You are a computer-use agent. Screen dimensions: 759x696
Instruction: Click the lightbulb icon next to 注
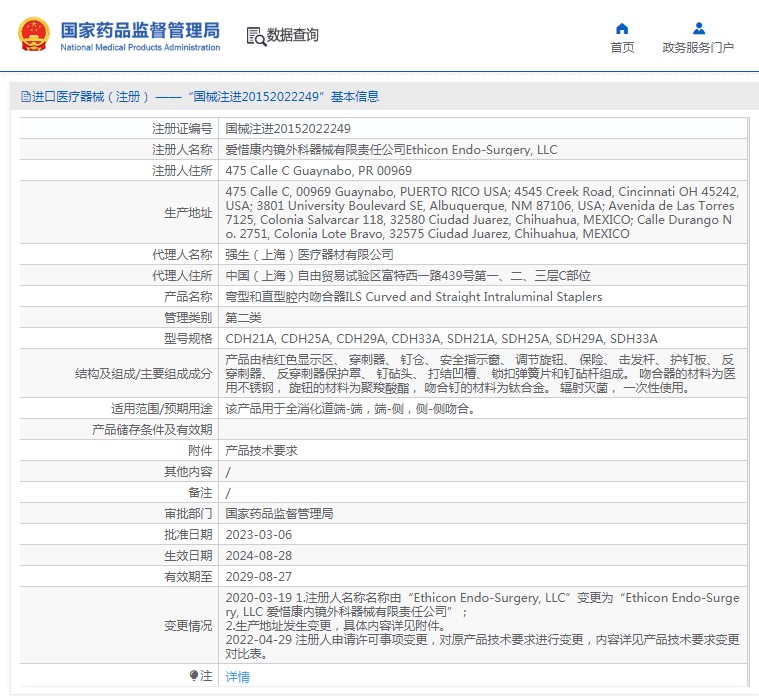[x=194, y=675]
